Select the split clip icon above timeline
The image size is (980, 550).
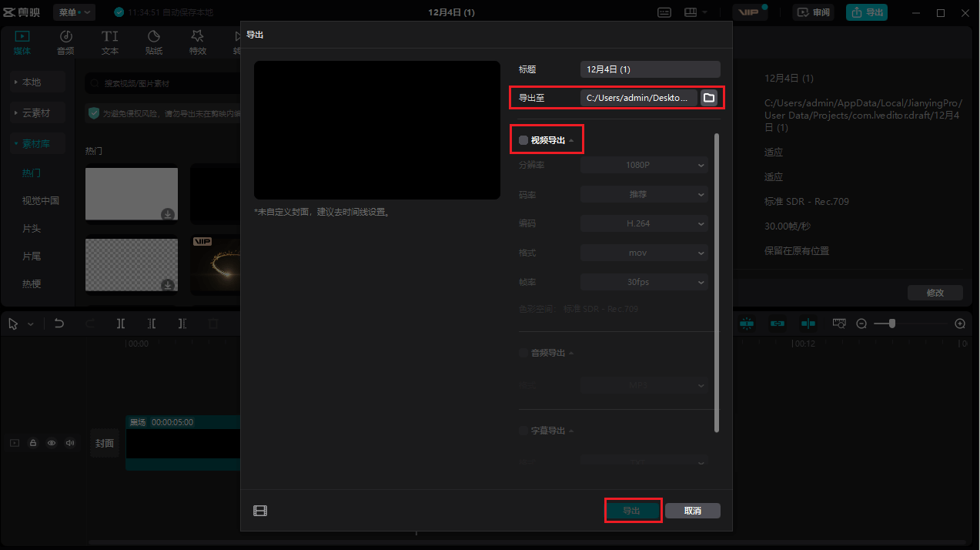click(x=121, y=324)
